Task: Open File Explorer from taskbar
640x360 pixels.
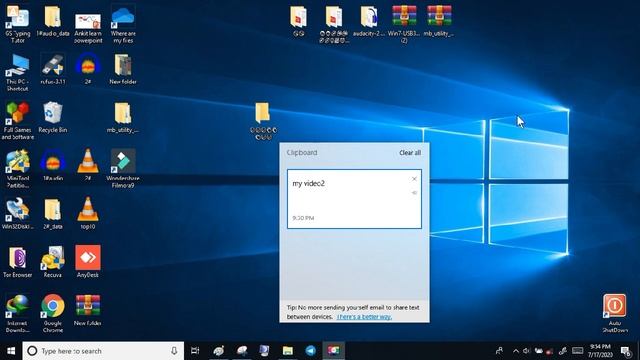Action: [288, 351]
